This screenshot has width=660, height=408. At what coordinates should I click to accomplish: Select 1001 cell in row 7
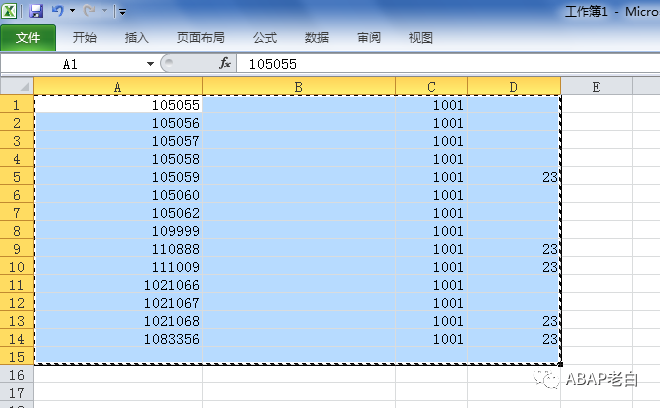pos(431,213)
